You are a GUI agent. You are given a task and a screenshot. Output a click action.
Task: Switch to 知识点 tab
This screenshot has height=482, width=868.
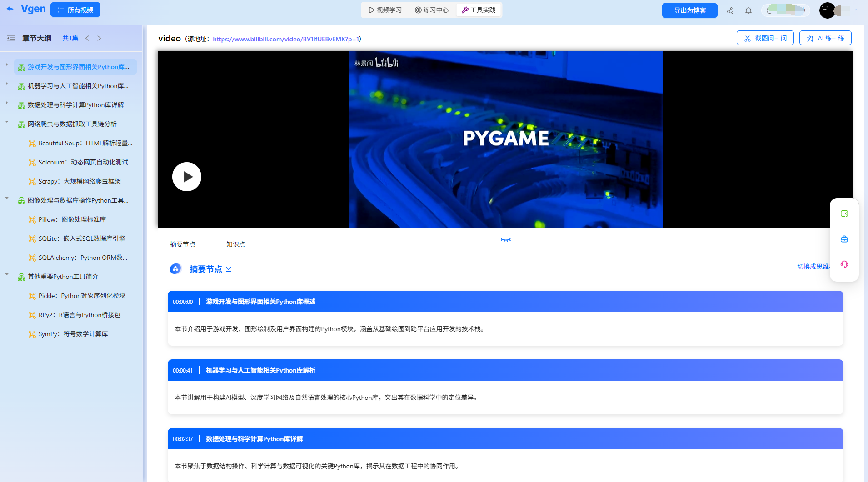pyautogui.click(x=236, y=244)
